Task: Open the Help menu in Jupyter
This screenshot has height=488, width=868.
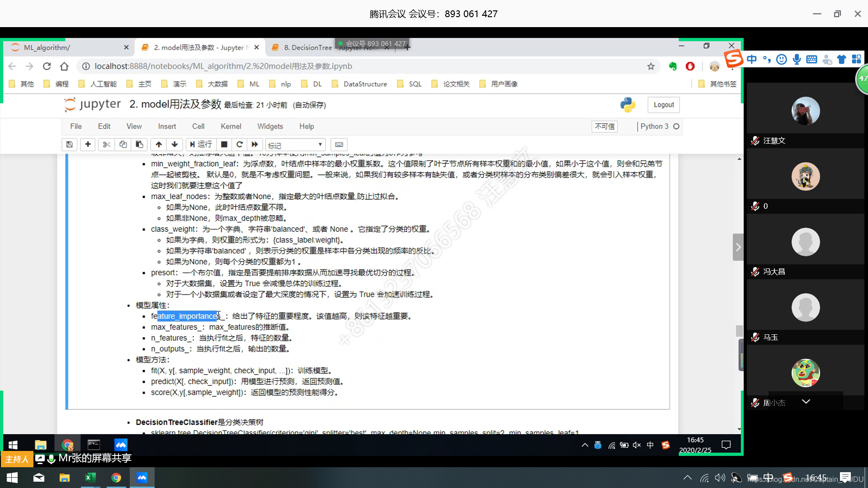Action: (x=307, y=127)
